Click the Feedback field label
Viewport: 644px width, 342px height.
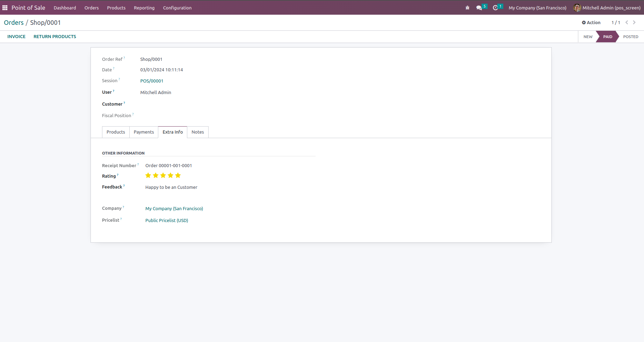112,187
